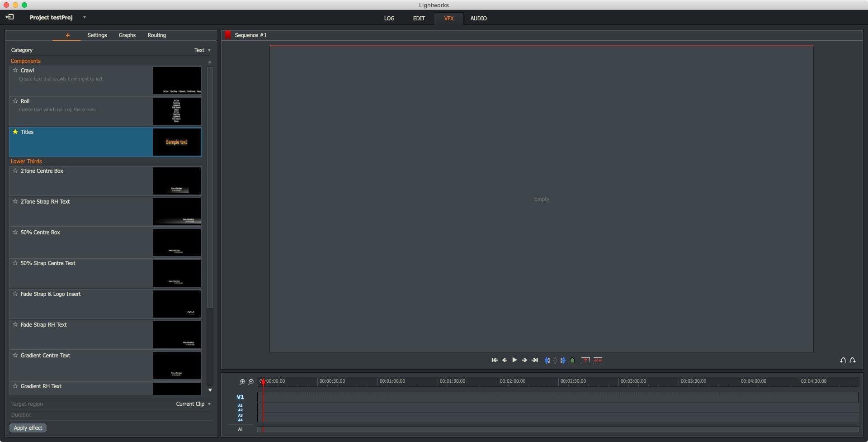The height and width of the screenshot is (442, 868).
Task: Click the red remove (lift) icon
Action: point(585,361)
